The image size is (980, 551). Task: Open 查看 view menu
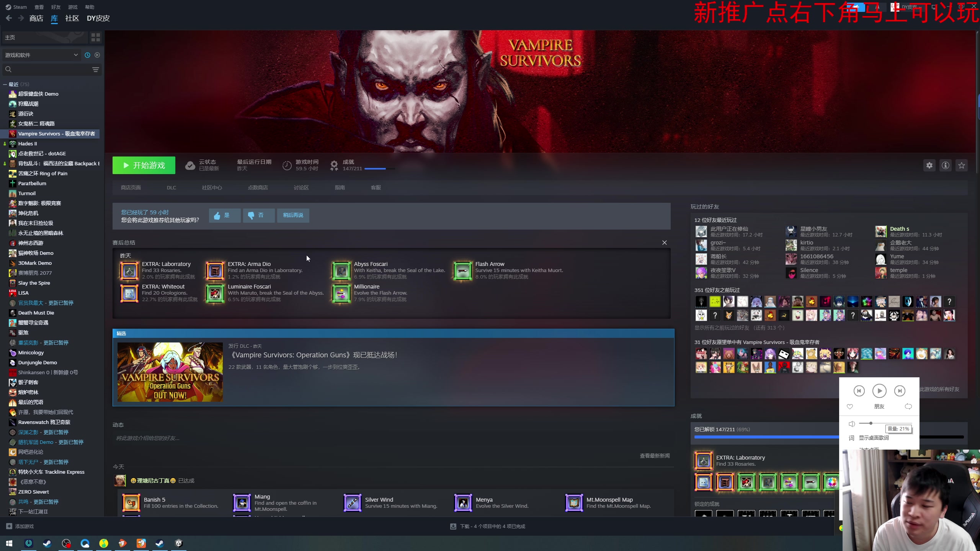point(39,7)
